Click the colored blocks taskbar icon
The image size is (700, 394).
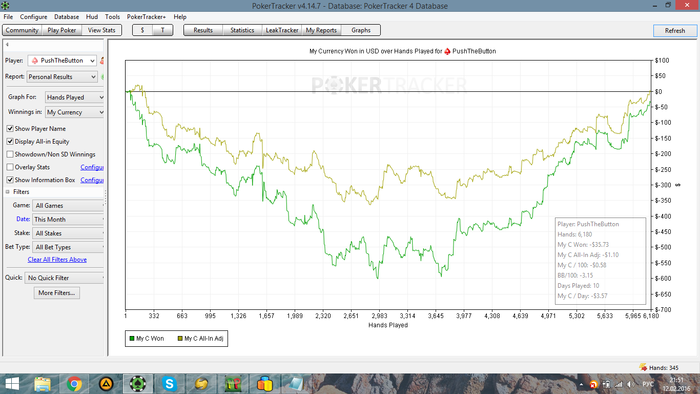[x=265, y=384]
